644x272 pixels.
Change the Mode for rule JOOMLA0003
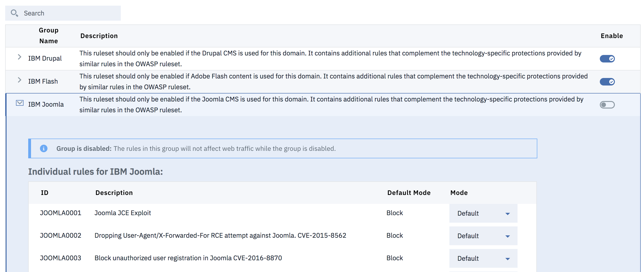pos(483,258)
